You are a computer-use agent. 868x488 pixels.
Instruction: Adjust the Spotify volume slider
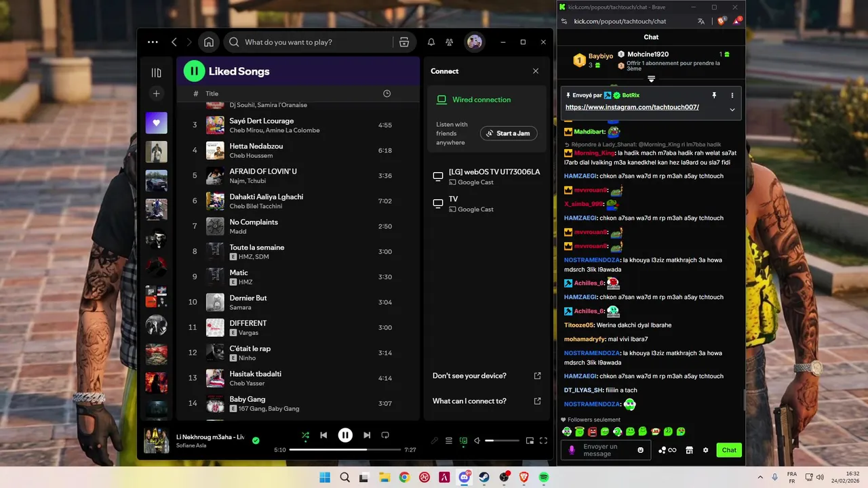[x=502, y=441]
